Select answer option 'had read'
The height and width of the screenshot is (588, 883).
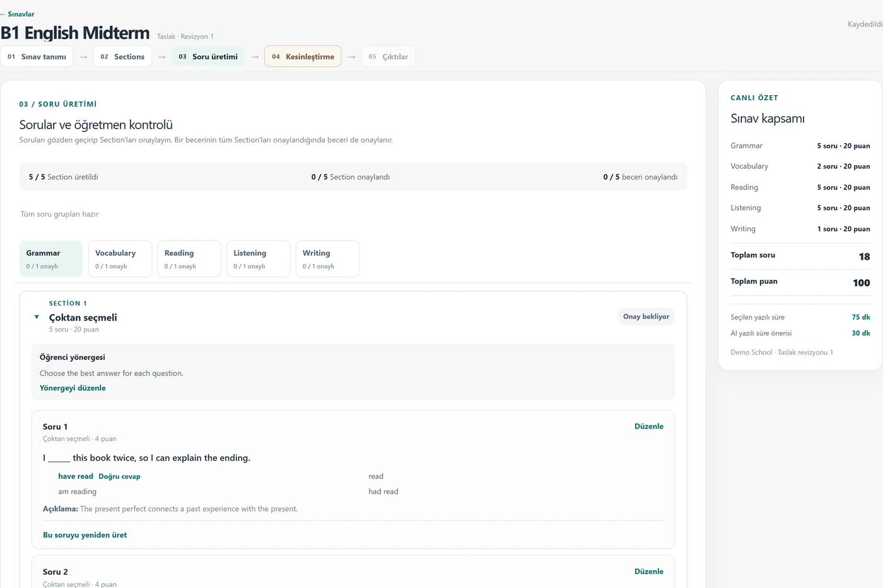pyautogui.click(x=383, y=492)
